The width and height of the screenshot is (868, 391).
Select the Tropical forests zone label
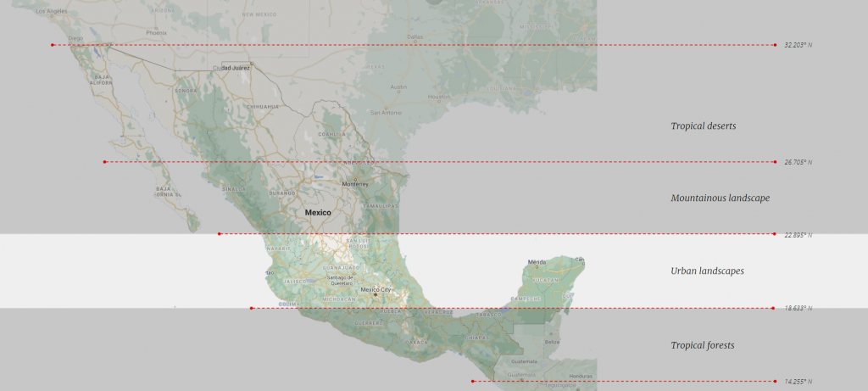[702, 345]
